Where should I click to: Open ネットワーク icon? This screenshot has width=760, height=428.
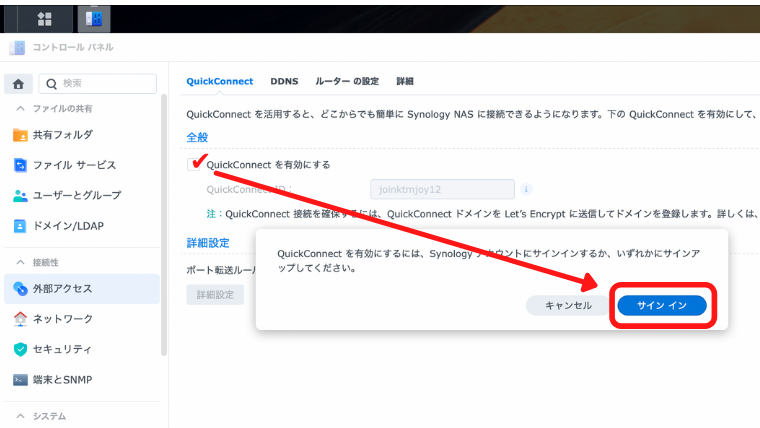coord(20,319)
